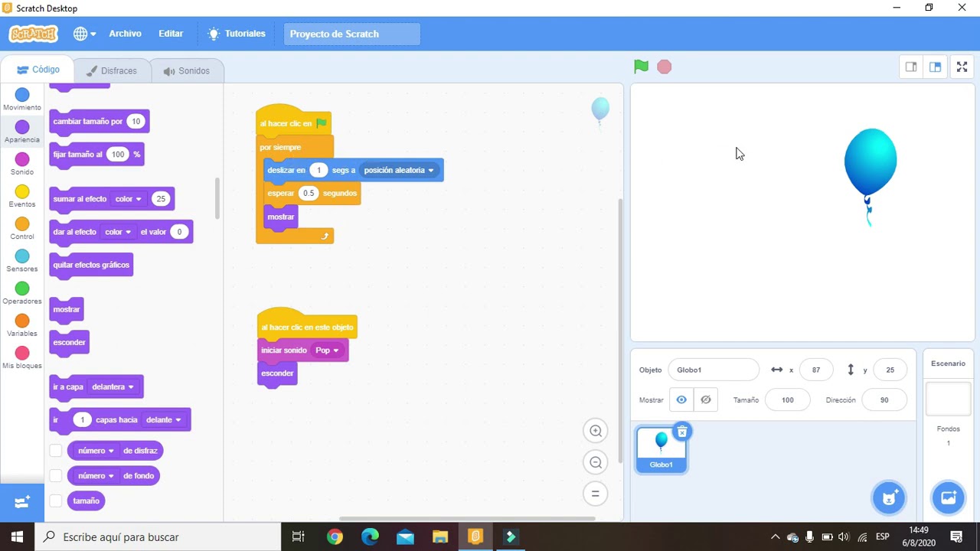980x551 pixels.
Task: Select the Globo1 sprite thumbnail
Action: click(661, 450)
